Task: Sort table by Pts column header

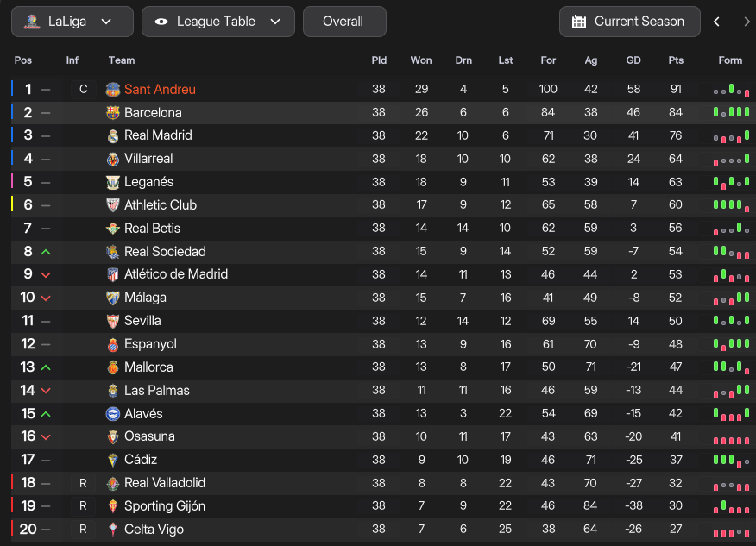Action: pyautogui.click(x=676, y=60)
